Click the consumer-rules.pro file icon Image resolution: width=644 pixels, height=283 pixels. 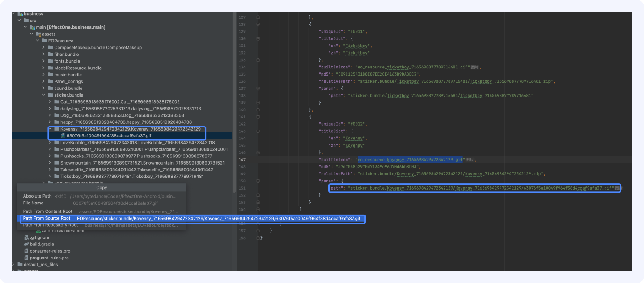click(x=26, y=251)
